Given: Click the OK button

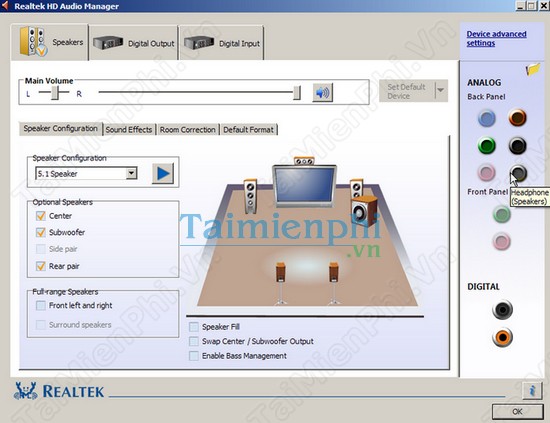Looking at the screenshot, I should [518, 412].
